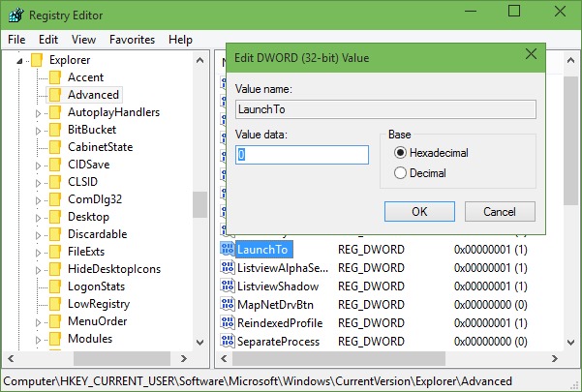582x392 pixels.
Task: Click the Explorer folder icon
Action: pos(37,60)
